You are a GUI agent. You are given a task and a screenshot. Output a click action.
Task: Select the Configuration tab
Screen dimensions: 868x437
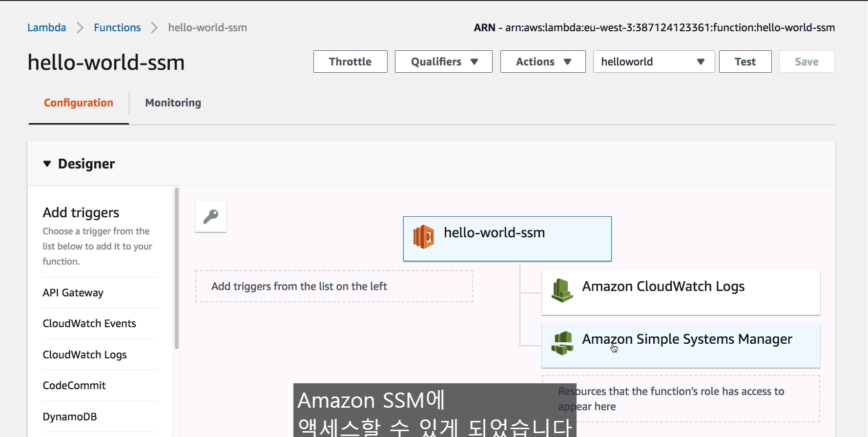pos(79,103)
